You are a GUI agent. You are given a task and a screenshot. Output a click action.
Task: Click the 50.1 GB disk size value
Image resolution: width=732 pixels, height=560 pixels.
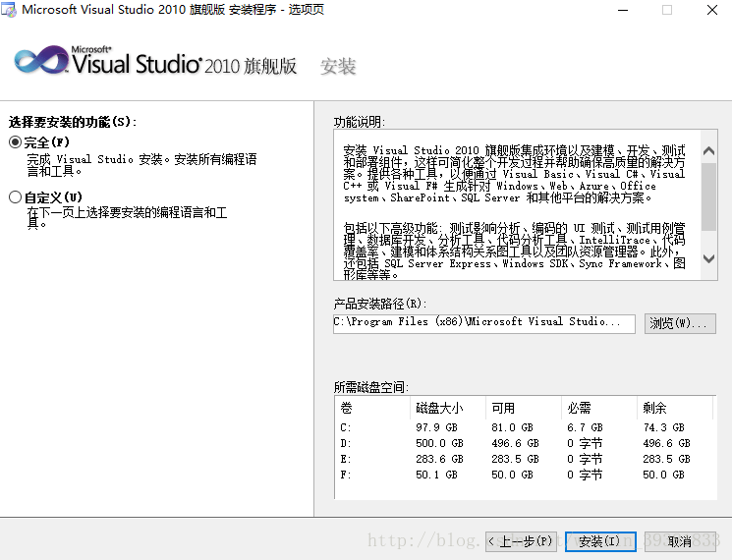click(436, 476)
